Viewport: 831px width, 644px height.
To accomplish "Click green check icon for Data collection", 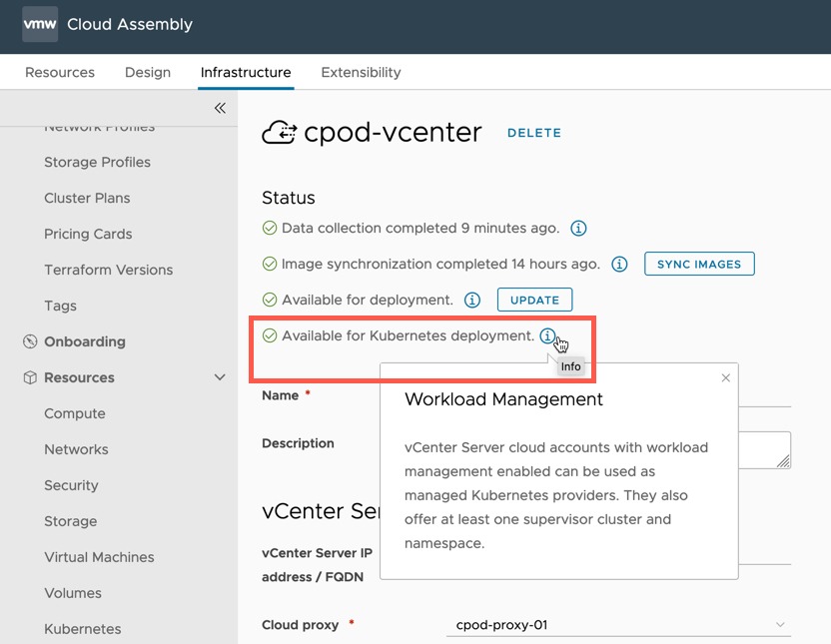I will [270, 229].
